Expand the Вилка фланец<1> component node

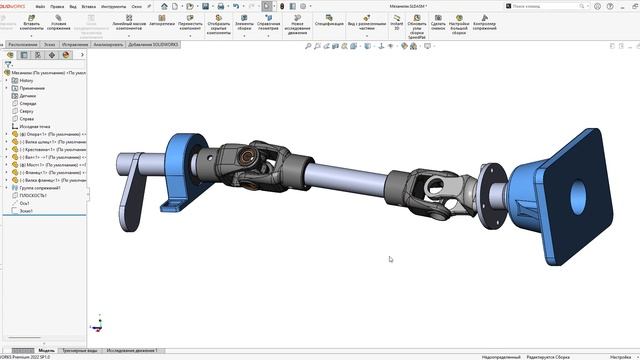coord(6,180)
